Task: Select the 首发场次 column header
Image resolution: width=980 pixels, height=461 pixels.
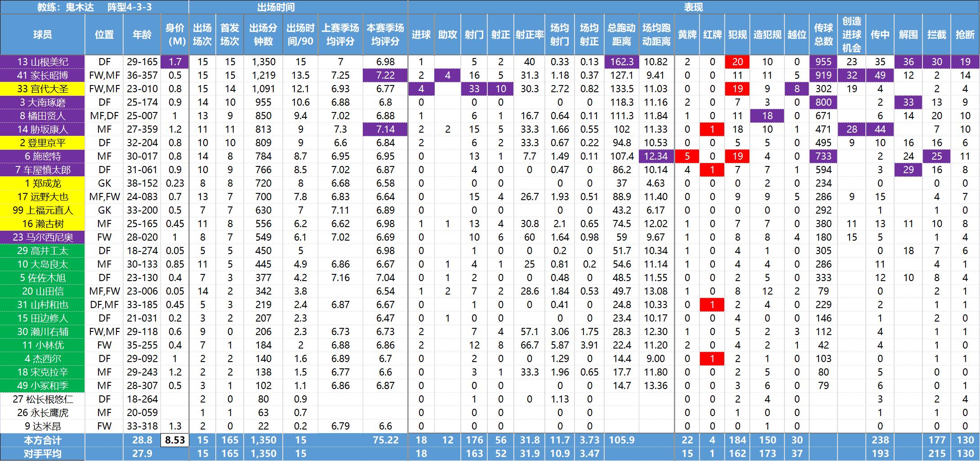Action: coord(230,35)
